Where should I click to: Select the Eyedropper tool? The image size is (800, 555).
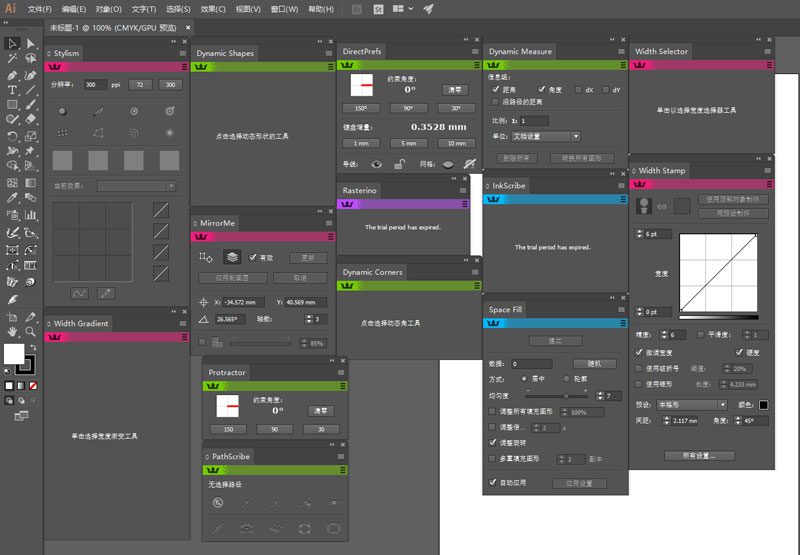coord(12,198)
